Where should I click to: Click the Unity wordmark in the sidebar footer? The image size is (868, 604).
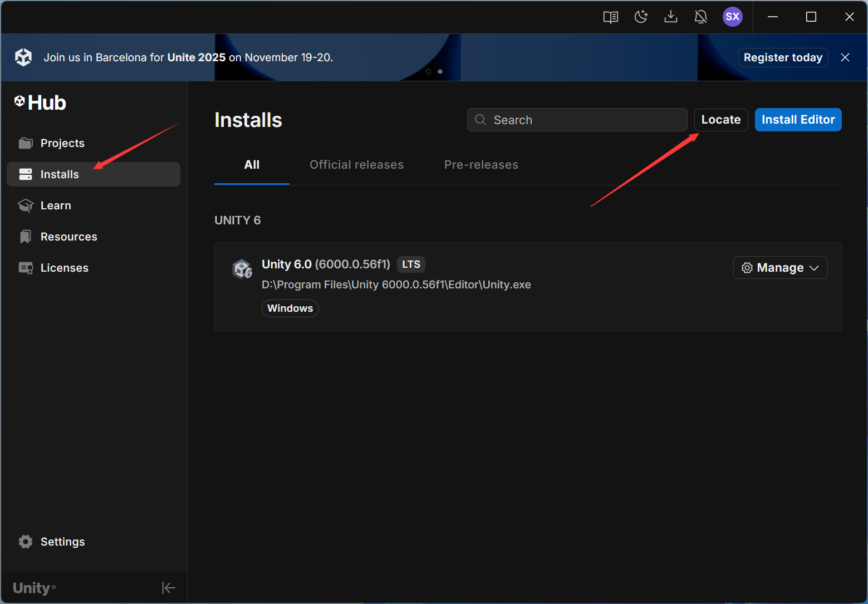tap(34, 588)
